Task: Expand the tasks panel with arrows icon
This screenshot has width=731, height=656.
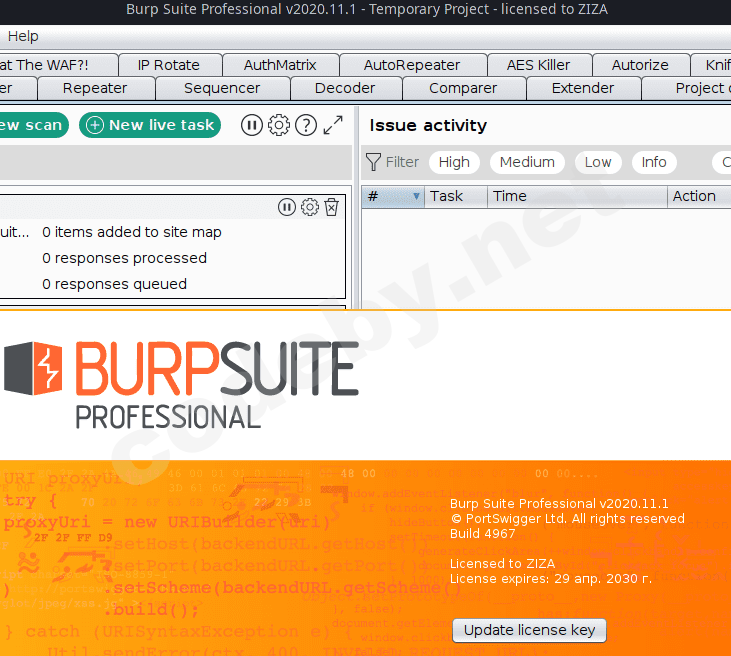Action: click(333, 125)
